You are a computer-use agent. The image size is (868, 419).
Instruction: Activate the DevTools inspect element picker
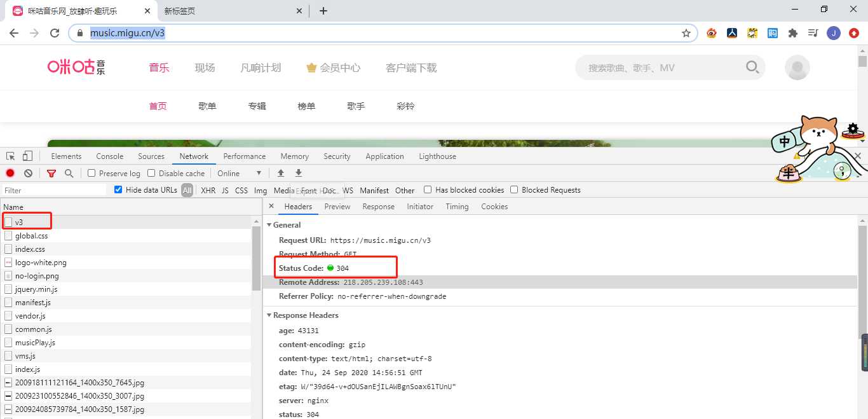click(x=11, y=156)
